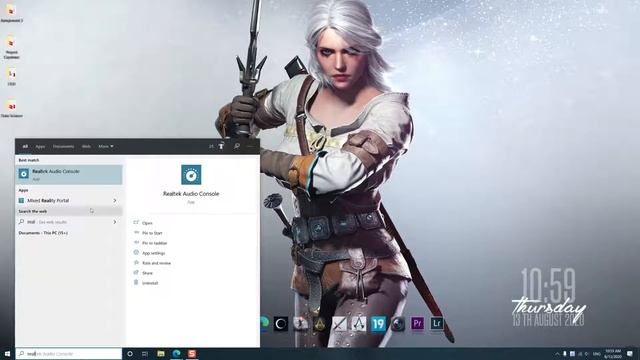Open the search panel ellipsis options
This screenshot has height=360, width=640.
click(251, 146)
